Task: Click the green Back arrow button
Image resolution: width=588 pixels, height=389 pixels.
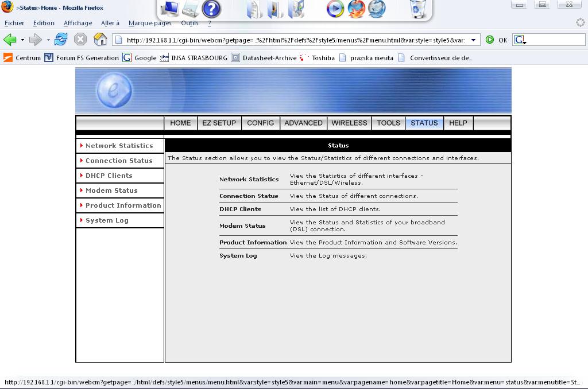Action: point(10,40)
